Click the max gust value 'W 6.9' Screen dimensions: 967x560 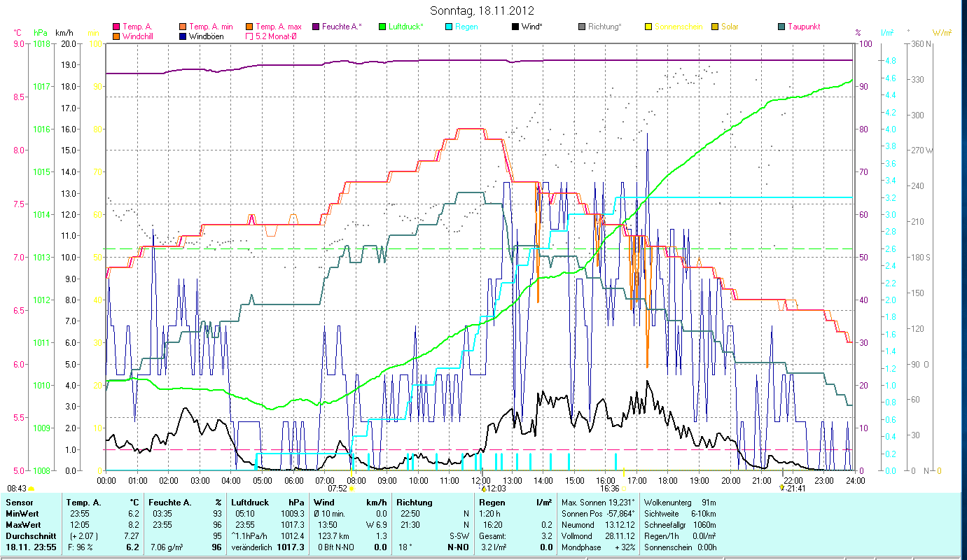pyautogui.click(x=375, y=525)
